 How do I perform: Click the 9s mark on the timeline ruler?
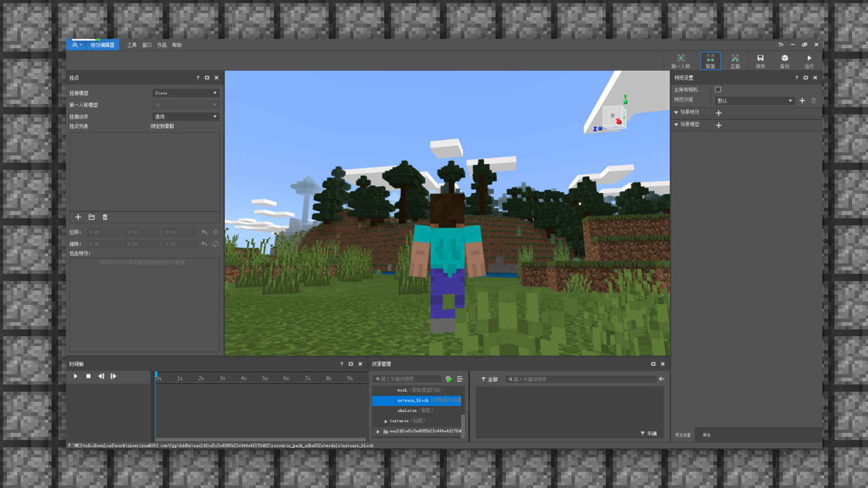[350, 378]
